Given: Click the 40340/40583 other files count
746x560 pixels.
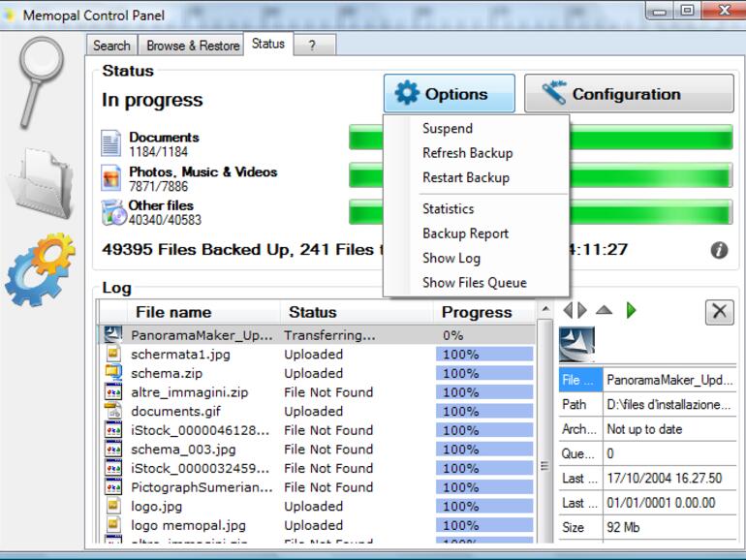Looking at the screenshot, I should coord(165,220).
